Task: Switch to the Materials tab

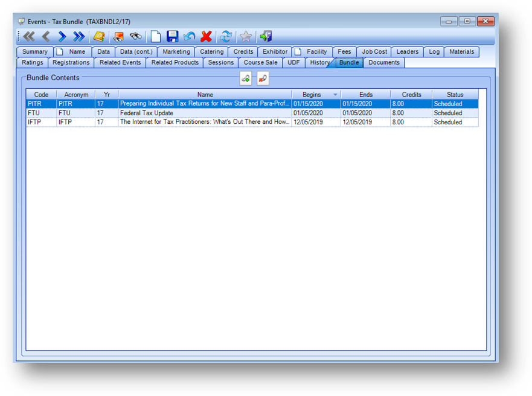Action: pyautogui.click(x=462, y=51)
